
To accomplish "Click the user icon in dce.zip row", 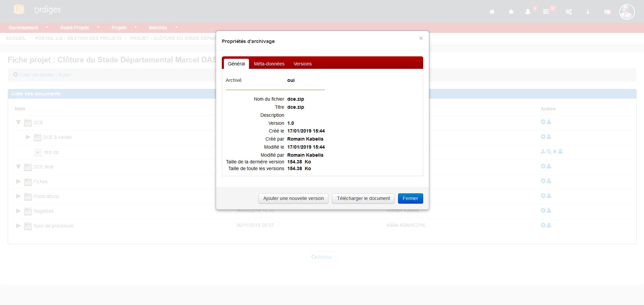I will [x=560, y=152].
